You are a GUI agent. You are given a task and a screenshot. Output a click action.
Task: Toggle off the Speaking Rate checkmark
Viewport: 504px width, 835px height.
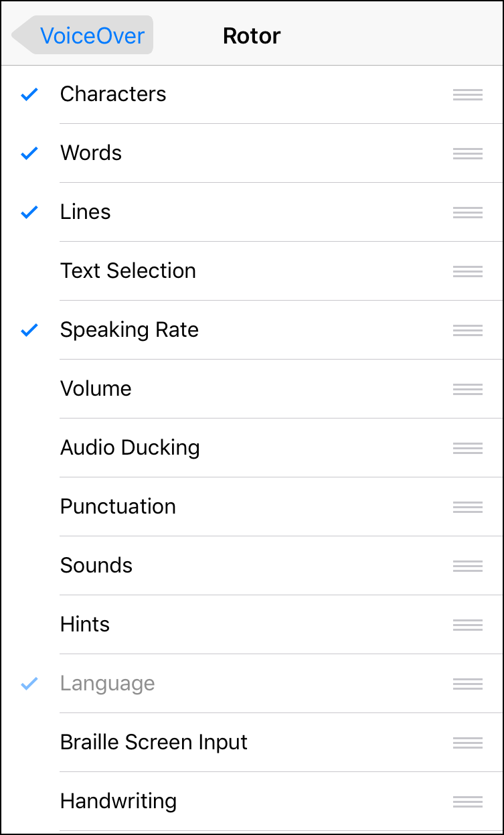point(29,330)
